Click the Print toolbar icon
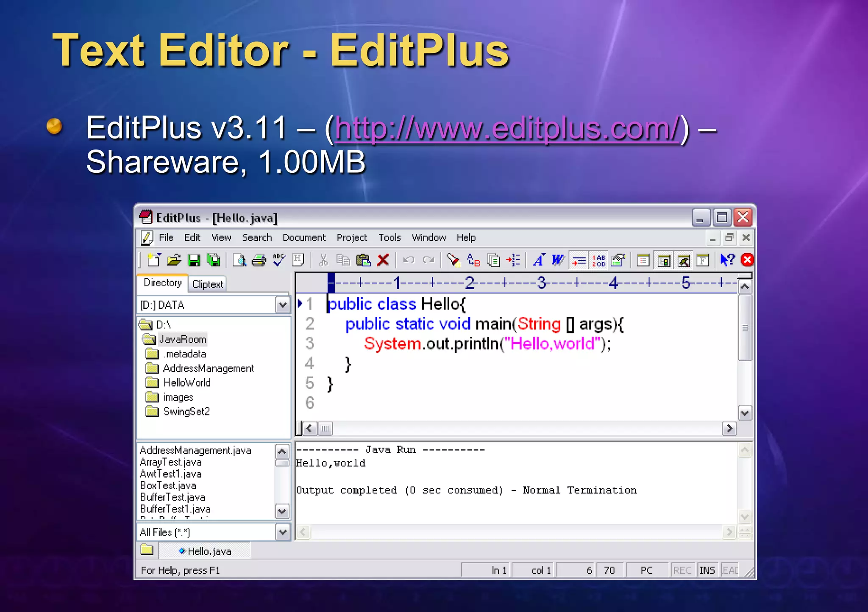This screenshot has height=612, width=868. [259, 260]
